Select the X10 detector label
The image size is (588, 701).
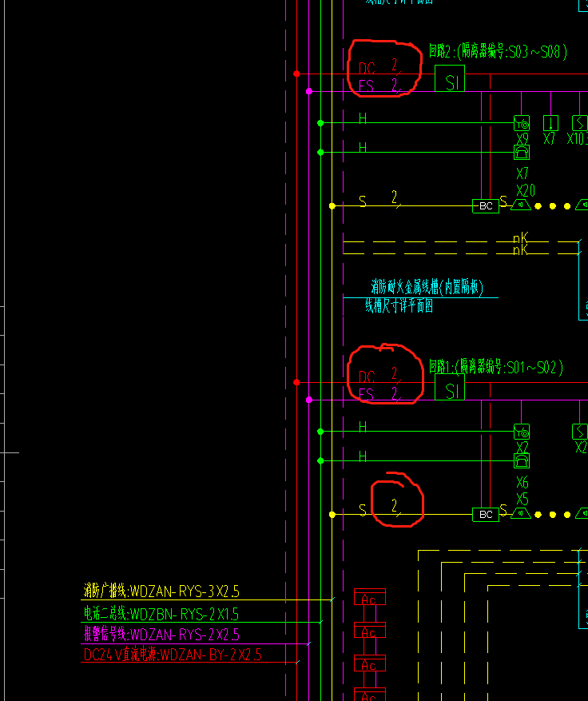(578, 138)
